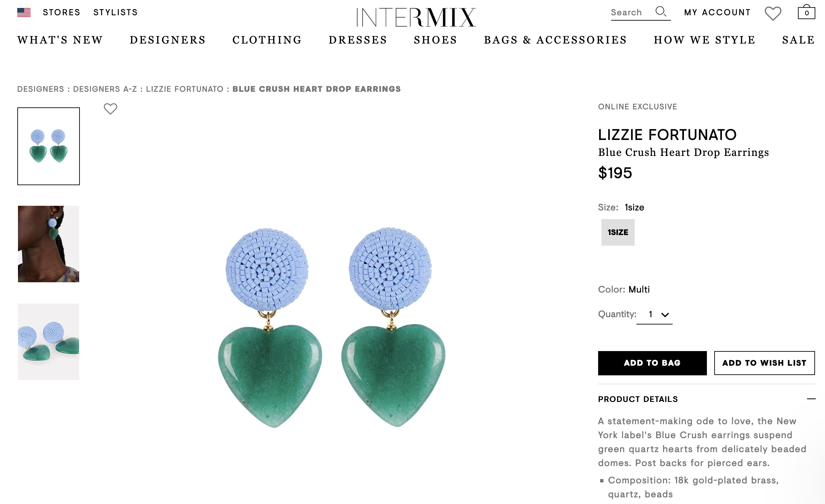Viewport: 825px width, 504px height.
Task: Click the search magnifying glass icon
Action: [661, 12]
